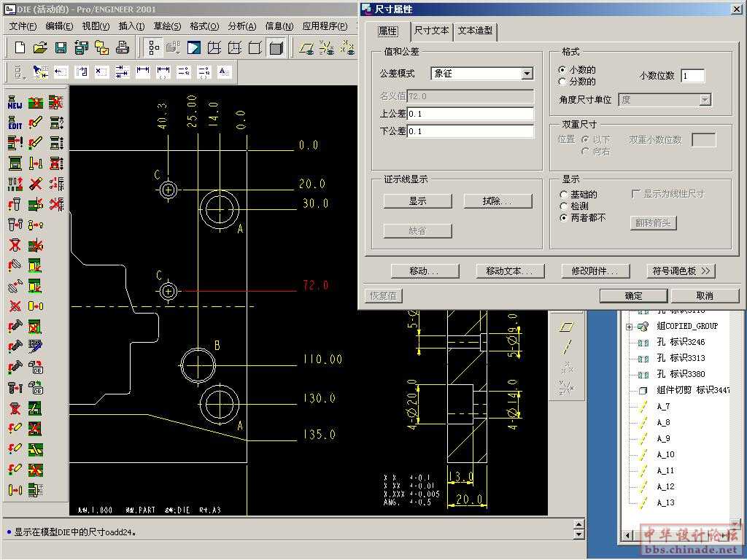
Task: Select the hidden line display icon
Action: point(234,47)
